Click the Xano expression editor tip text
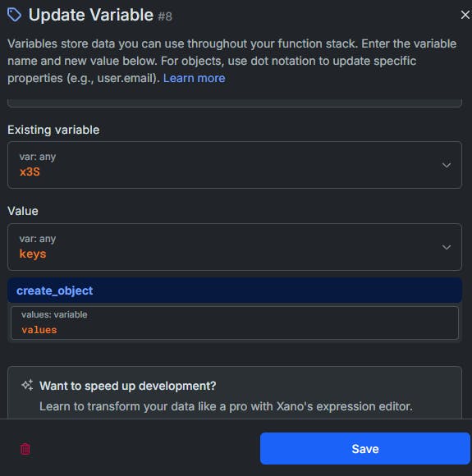 pyautogui.click(x=226, y=406)
